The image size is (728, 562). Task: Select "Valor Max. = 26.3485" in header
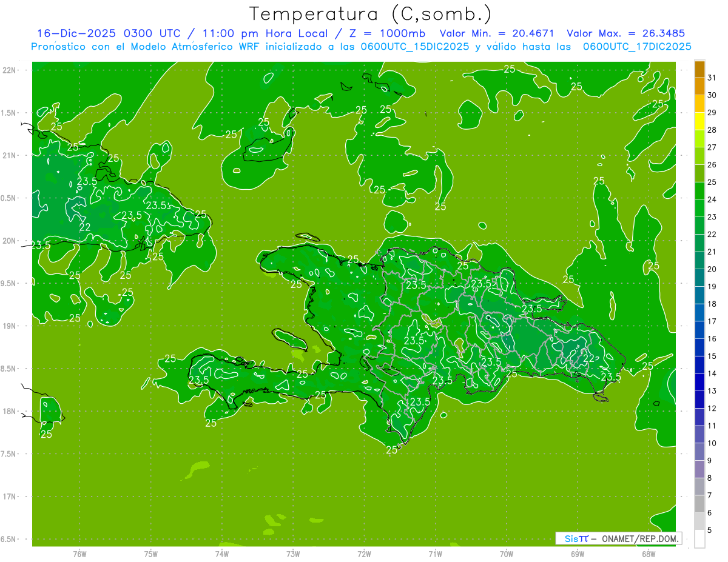click(x=625, y=33)
